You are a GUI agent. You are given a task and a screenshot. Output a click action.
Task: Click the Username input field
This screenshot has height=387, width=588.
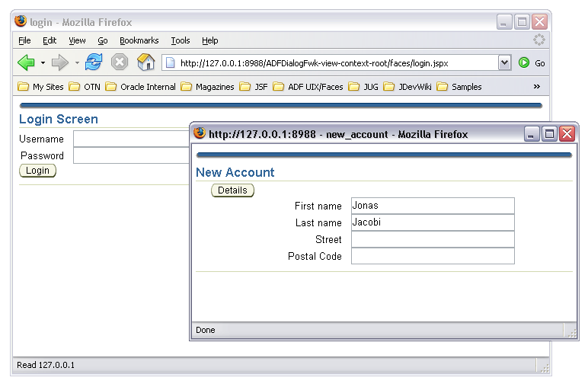pos(131,139)
